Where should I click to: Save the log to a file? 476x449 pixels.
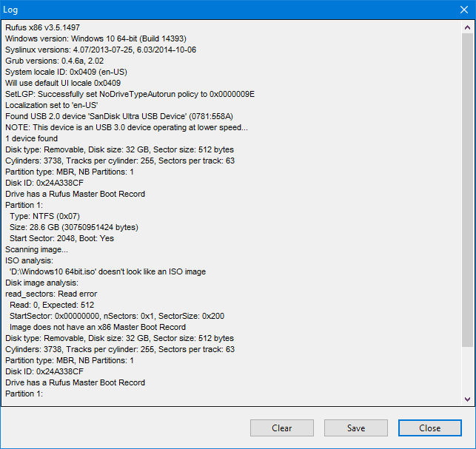tap(355, 428)
